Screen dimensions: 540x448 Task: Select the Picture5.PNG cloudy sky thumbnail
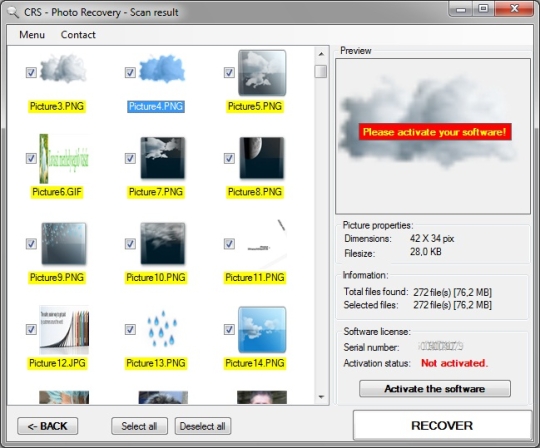click(x=262, y=73)
